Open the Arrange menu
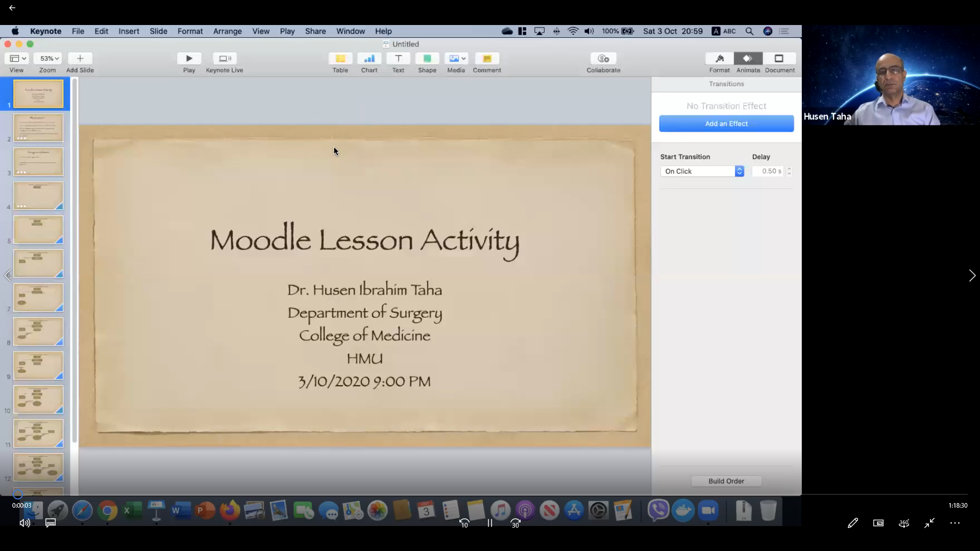Image resolution: width=980 pixels, height=551 pixels. pos(228,31)
